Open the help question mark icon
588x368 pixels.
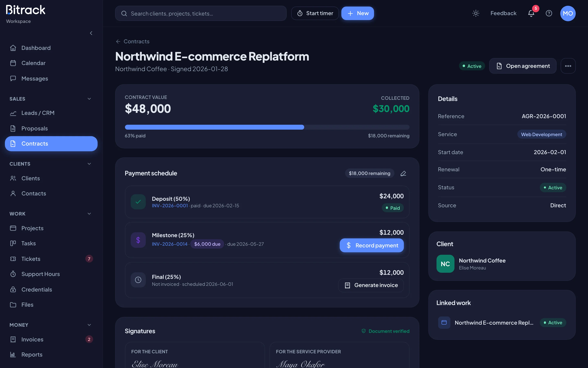pyautogui.click(x=549, y=13)
